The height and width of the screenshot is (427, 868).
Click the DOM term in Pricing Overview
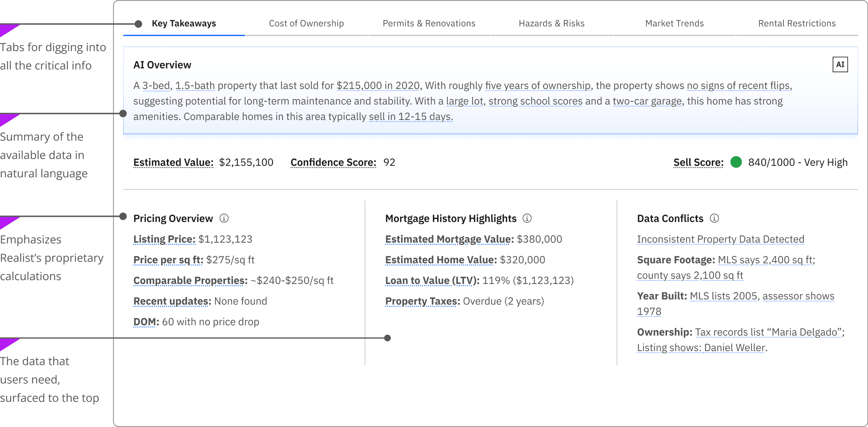(x=146, y=322)
